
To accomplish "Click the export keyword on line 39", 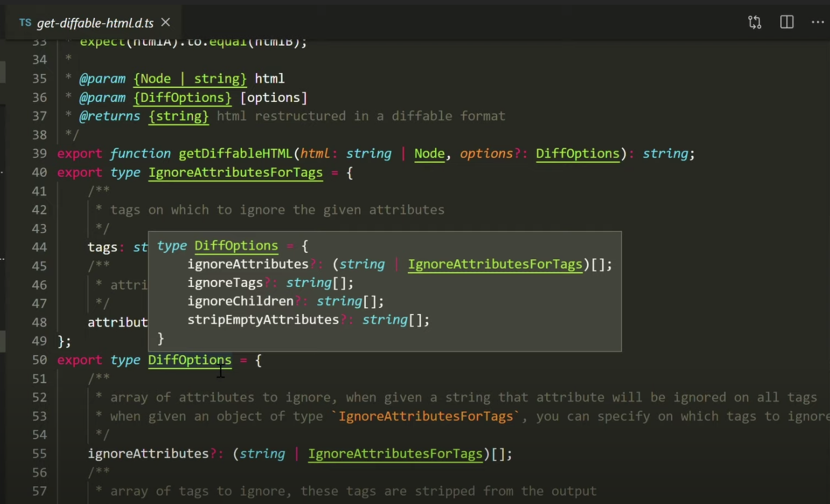I will [x=80, y=154].
